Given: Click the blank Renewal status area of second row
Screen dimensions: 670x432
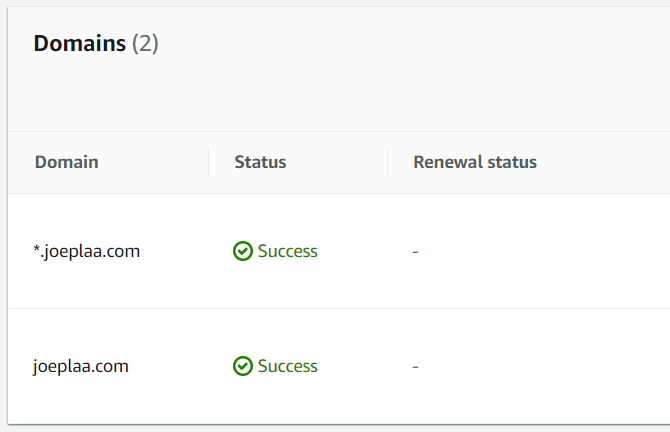Looking at the screenshot, I should point(543,366).
